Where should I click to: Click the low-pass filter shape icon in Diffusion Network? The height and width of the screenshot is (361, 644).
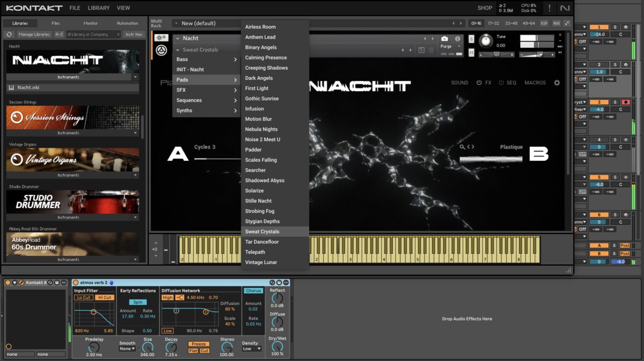coord(180,297)
